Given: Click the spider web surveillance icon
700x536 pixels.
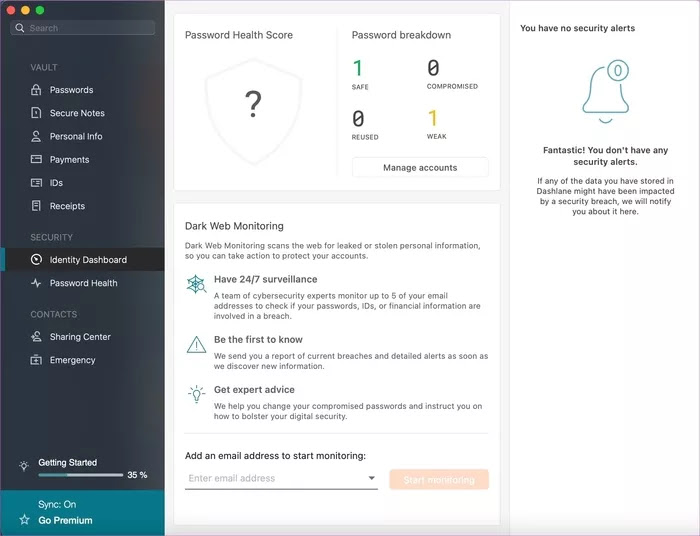Looking at the screenshot, I should pos(196,284).
